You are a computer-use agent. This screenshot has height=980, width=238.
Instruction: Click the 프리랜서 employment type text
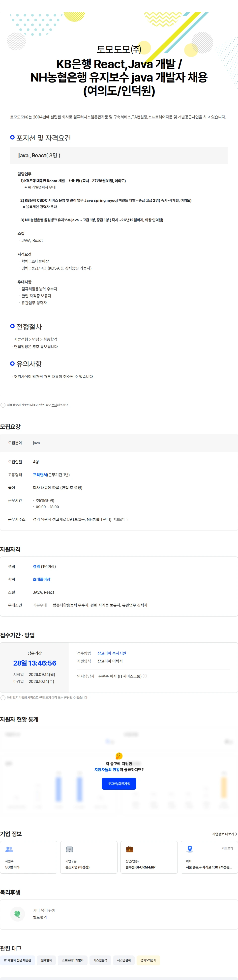(x=40, y=475)
